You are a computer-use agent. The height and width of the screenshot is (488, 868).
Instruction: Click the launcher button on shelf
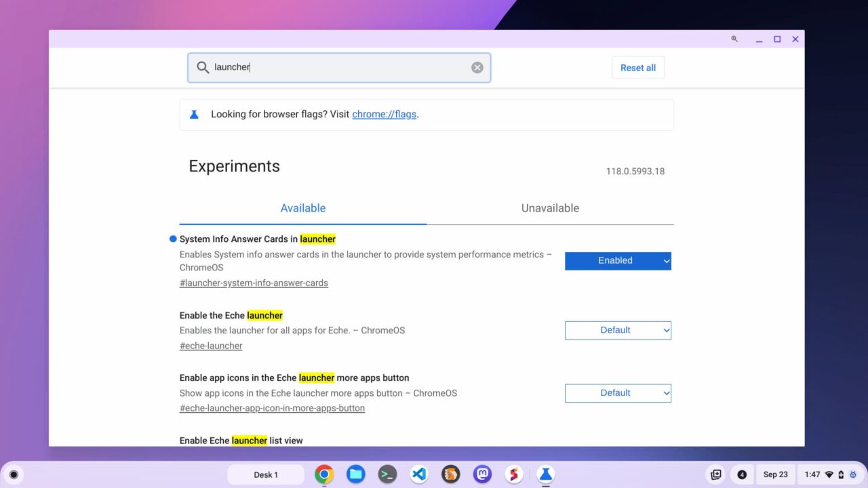coord(13,474)
